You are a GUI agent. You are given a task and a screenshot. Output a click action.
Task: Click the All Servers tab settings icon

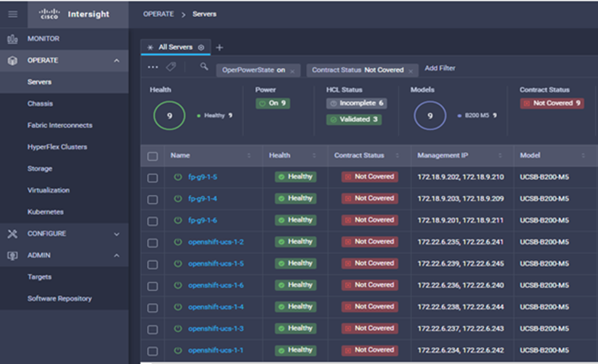tap(201, 48)
